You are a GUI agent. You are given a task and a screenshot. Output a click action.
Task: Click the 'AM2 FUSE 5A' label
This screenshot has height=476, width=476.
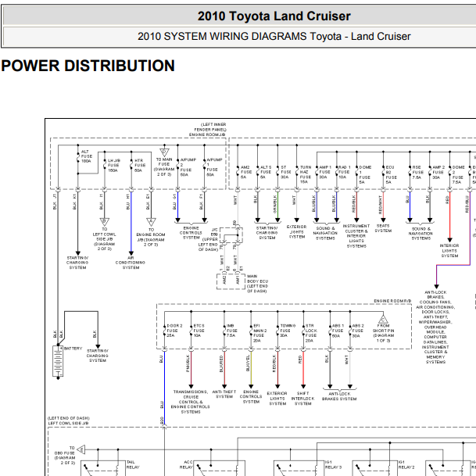tap(246, 172)
